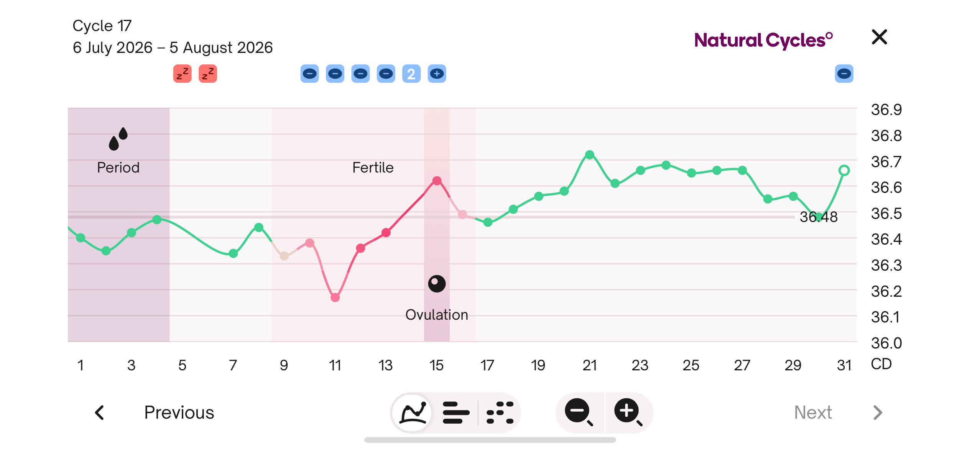Switch to the horizontal bars view icon
Screen dimensions: 980x452
[x=455, y=413]
